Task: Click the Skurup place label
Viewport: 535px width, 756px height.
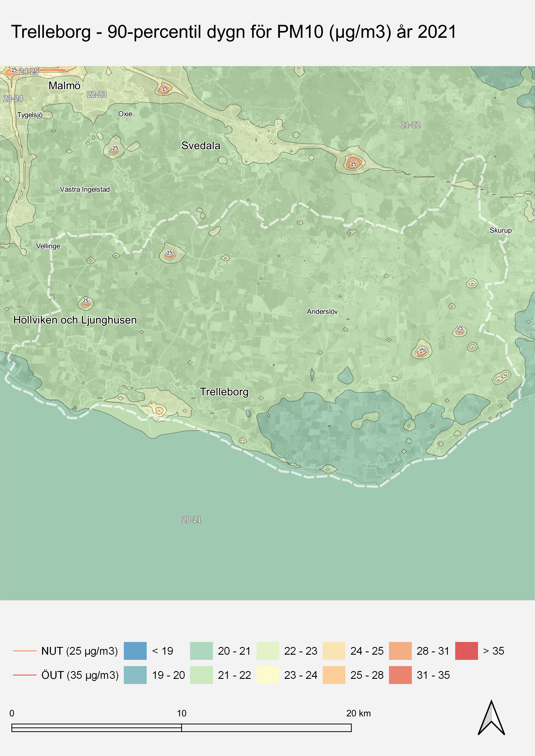Action: coord(500,230)
